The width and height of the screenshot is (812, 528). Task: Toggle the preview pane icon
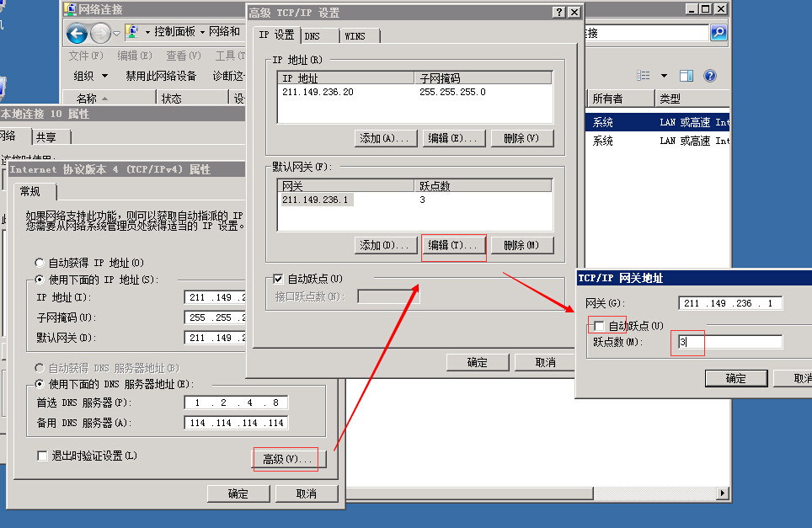(686, 76)
